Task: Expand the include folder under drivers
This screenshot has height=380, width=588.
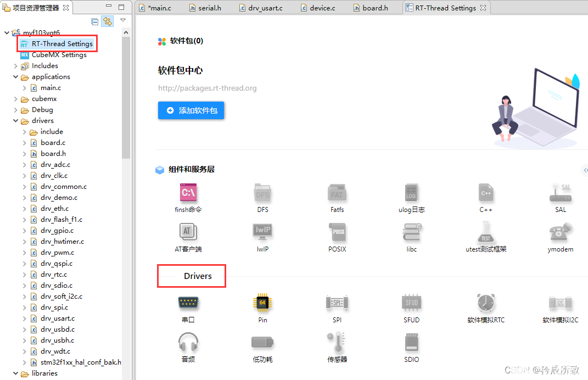Action: tap(24, 132)
